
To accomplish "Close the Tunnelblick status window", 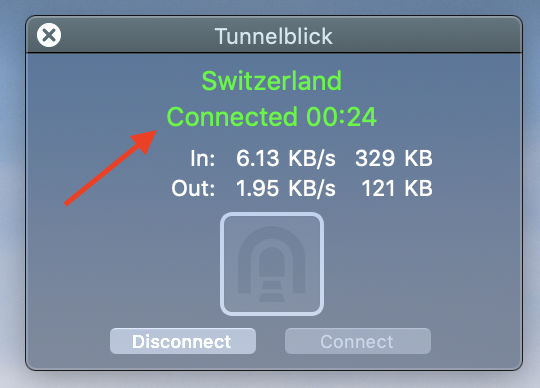I will click(49, 35).
